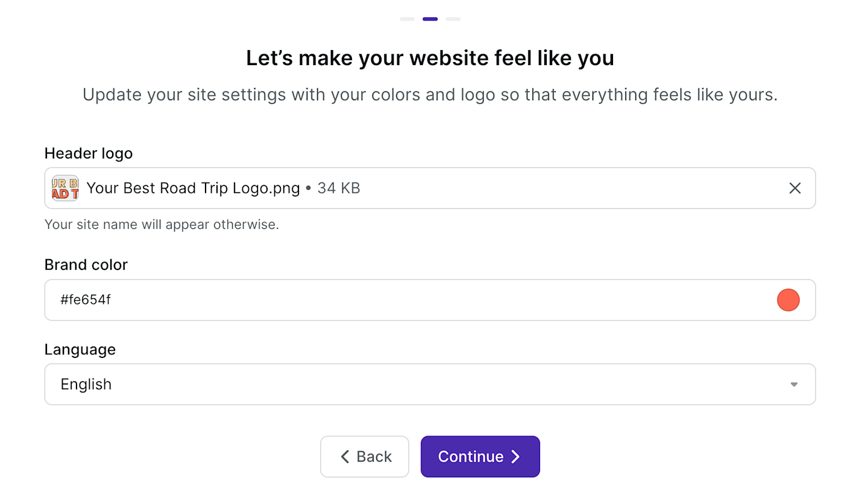Viewport: 868px width, 499px height.
Task: Jump to the first progress step indicator
Action: click(x=407, y=19)
